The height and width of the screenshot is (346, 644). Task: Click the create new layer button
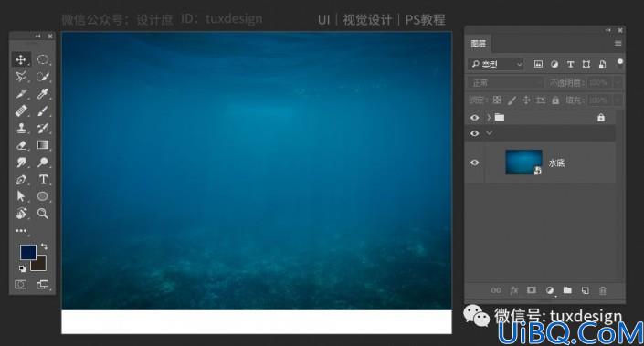pyautogui.click(x=586, y=290)
